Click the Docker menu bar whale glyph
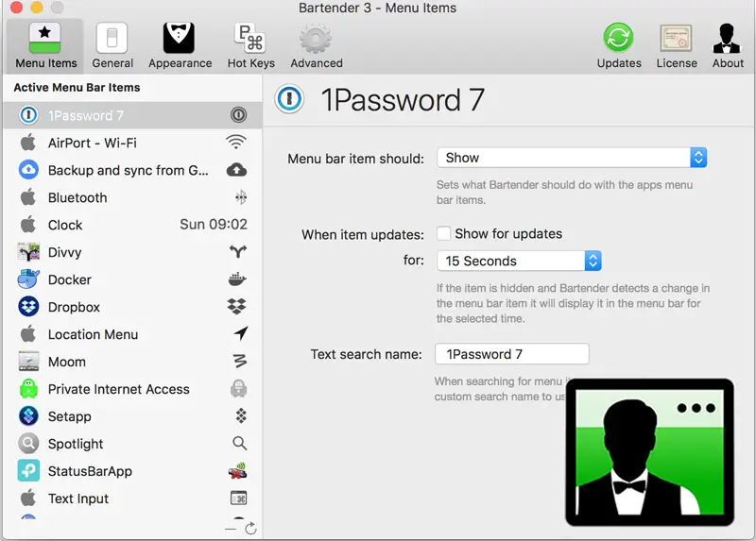Screen dimensions: 756x541 [x=237, y=279]
